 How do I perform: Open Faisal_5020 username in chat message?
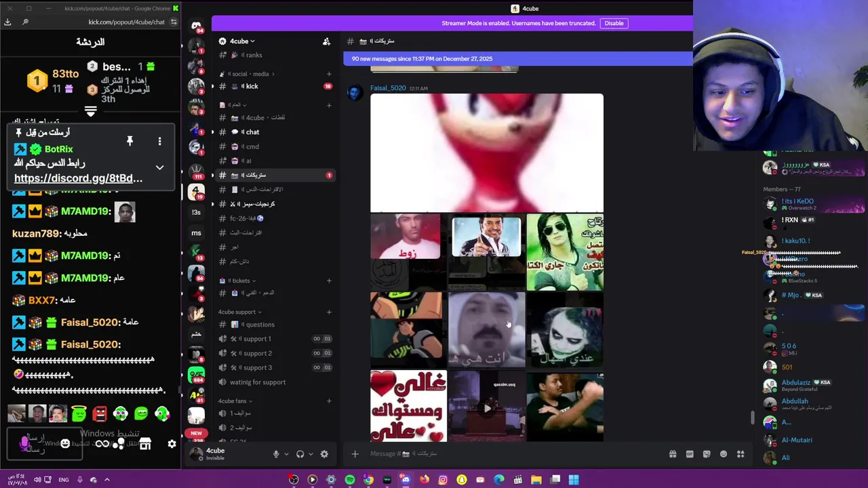[388, 88]
